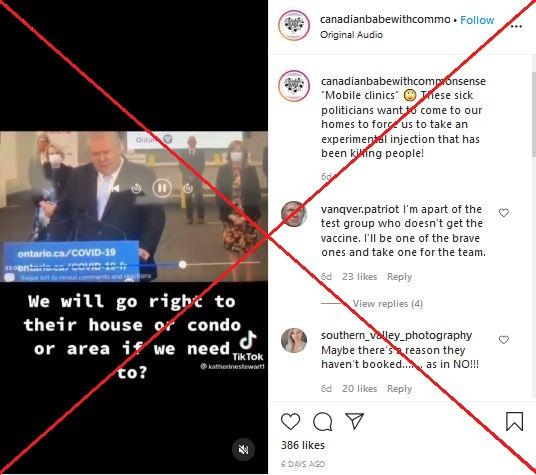Screen dimensions: 536x475
Task: Open canadianbabewithcommo header profile picture
Action: [x=294, y=26]
